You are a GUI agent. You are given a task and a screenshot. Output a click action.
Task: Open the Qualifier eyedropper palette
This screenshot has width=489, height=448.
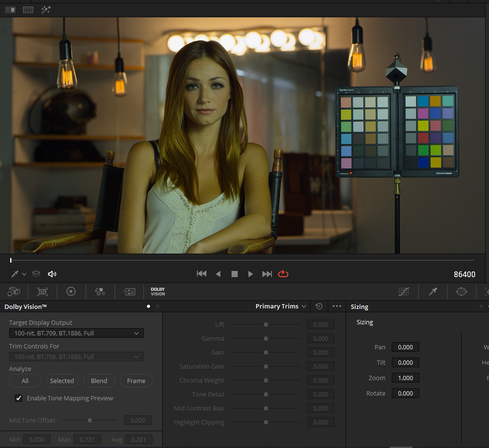click(433, 292)
